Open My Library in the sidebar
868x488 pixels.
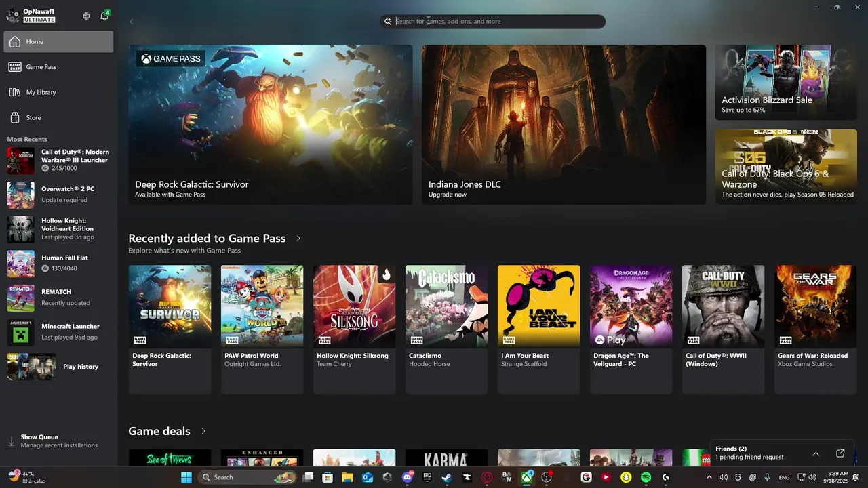[58, 92]
